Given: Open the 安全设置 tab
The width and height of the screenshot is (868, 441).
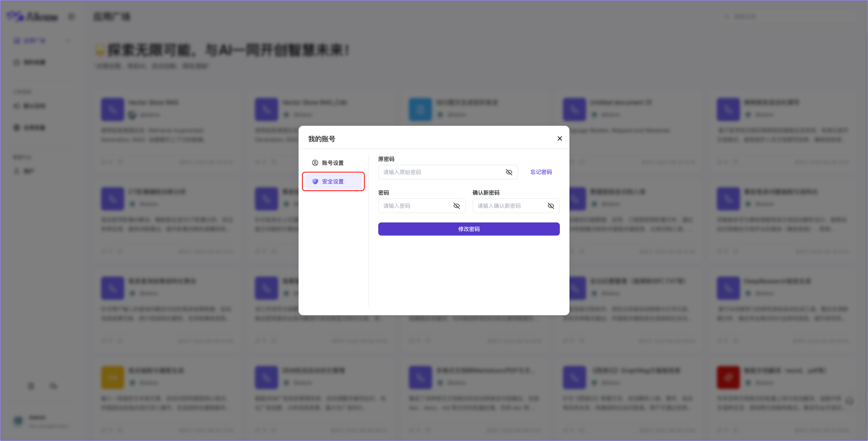Looking at the screenshot, I should tap(333, 181).
